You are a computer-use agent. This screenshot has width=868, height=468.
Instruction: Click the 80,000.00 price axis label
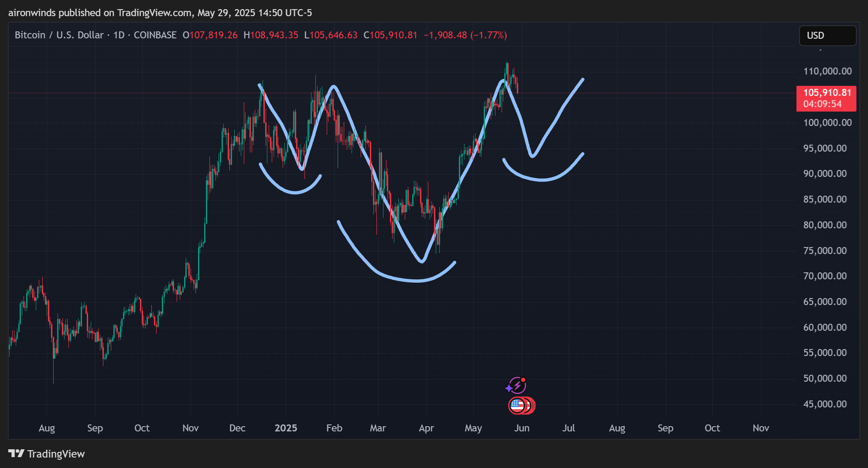tap(825, 225)
